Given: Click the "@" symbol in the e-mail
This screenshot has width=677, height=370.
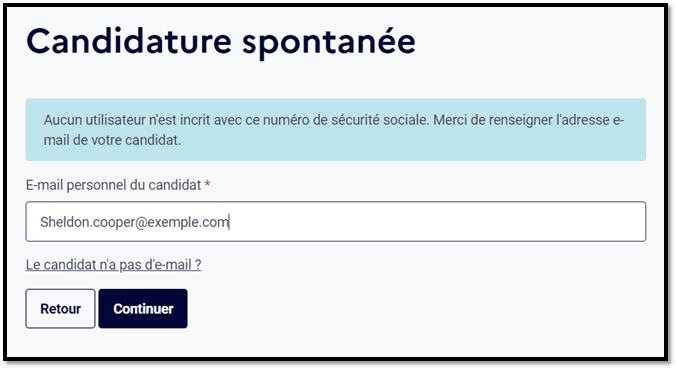Looking at the screenshot, I should coord(142,223).
